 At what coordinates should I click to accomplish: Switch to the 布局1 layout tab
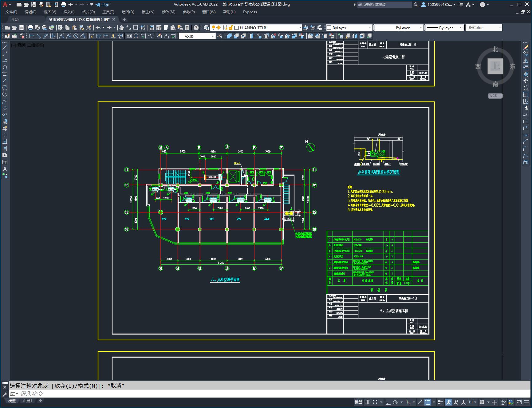(27, 401)
